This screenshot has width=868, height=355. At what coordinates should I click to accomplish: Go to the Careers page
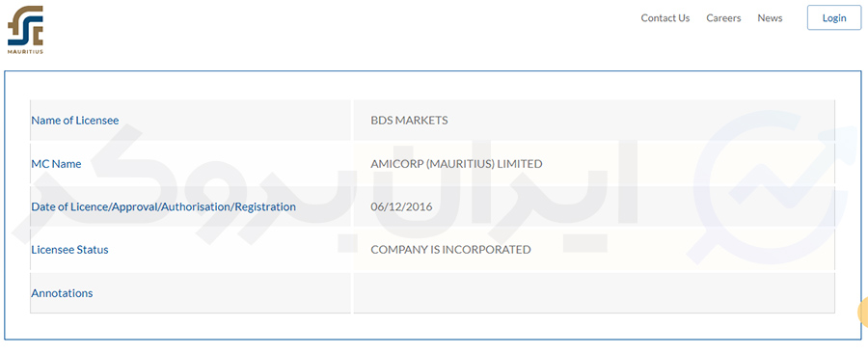[x=723, y=17]
